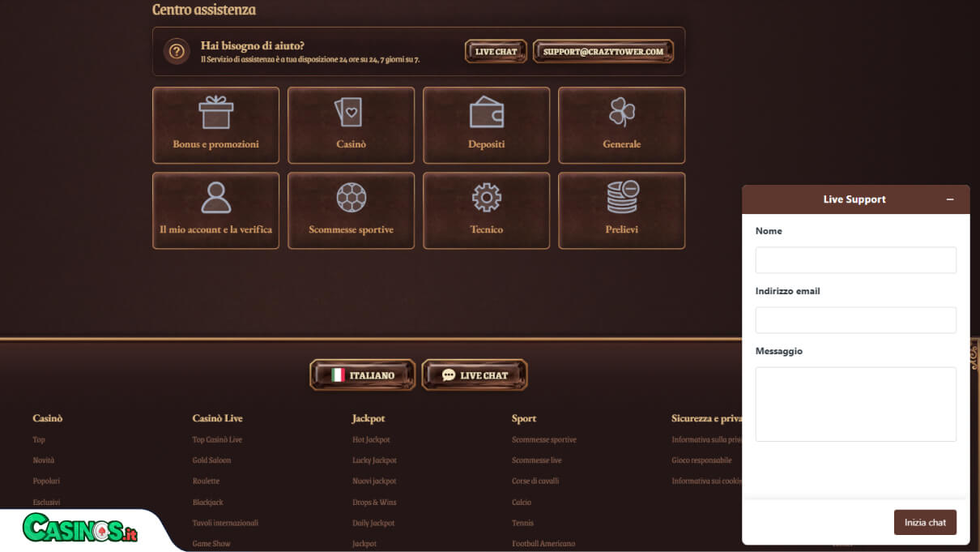Image resolution: width=980 pixels, height=552 pixels.
Task: Open the Casinò playing cards category
Action: tap(351, 126)
